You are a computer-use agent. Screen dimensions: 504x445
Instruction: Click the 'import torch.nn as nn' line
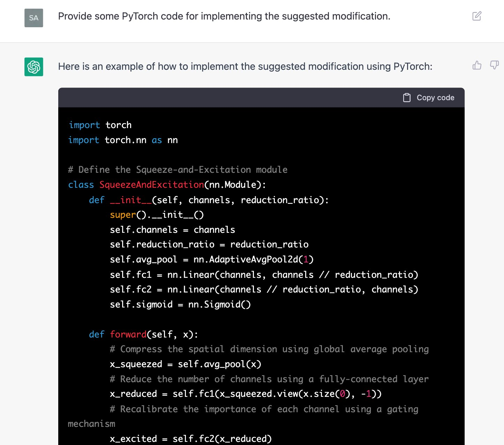(x=123, y=140)
